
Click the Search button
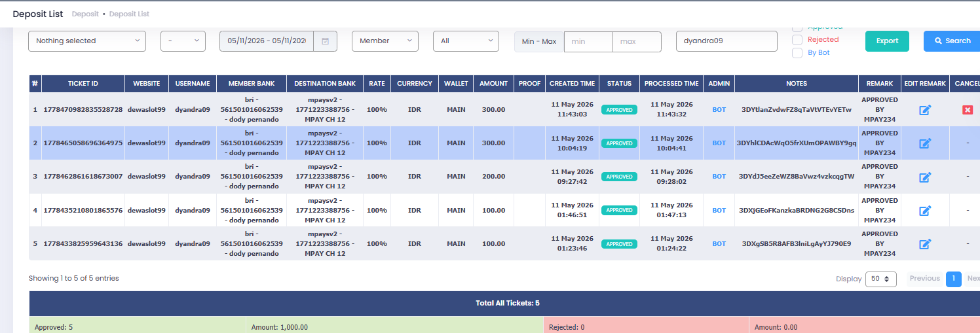click(952, 41)
